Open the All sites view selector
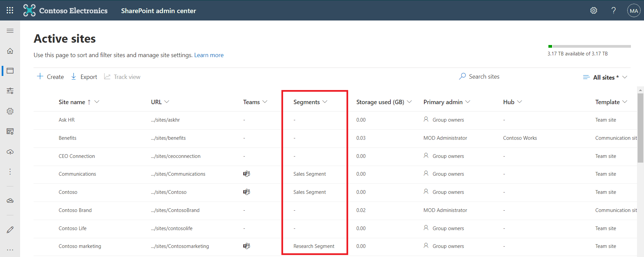Viewport: 644px width, 257px height. (x=605, y=77)
